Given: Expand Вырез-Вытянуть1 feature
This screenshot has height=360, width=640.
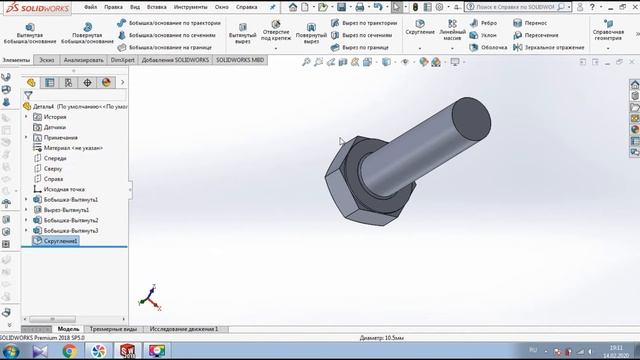Looking at the screenshot, I should click(x=27, y=210).
